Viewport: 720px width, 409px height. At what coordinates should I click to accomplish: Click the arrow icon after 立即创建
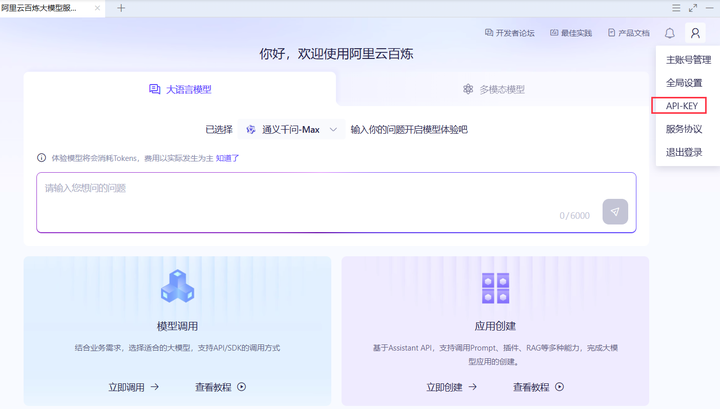click(472, 387)
